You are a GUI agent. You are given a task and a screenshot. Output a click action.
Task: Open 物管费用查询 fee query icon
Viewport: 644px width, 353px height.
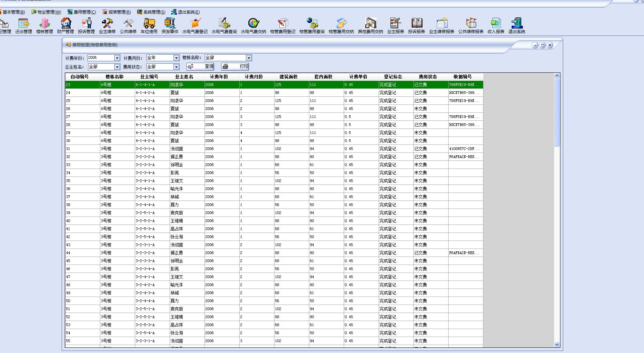(x=312, y=26)
